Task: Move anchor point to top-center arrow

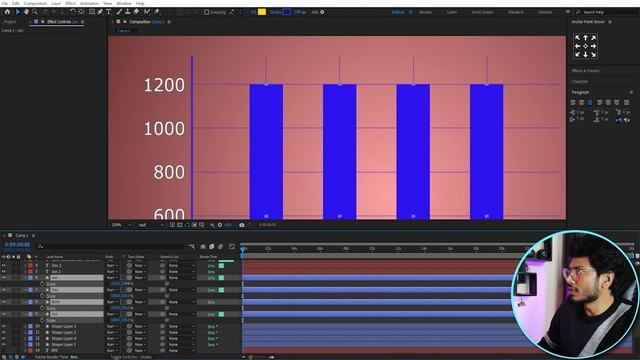Action: coord(585,38)
